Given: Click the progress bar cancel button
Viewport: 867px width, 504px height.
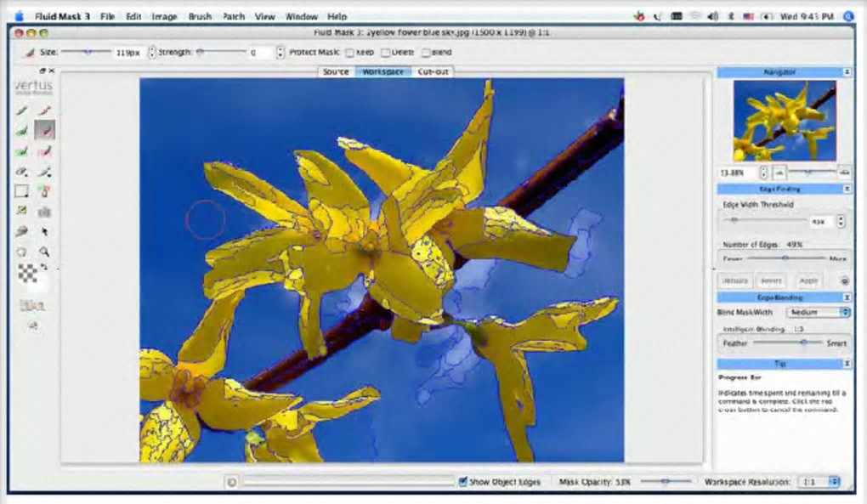Looking at the screenshot, I should [232, 482].
